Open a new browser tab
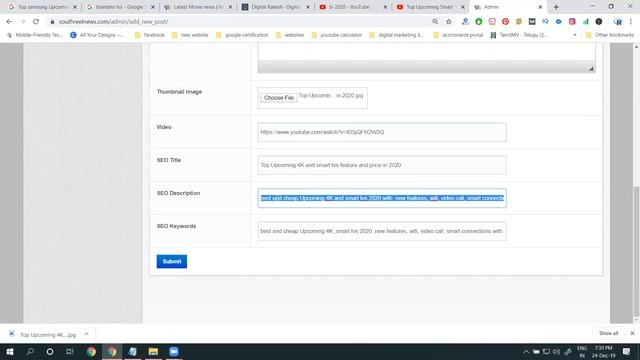640x360 pixels. click(556, 7)
